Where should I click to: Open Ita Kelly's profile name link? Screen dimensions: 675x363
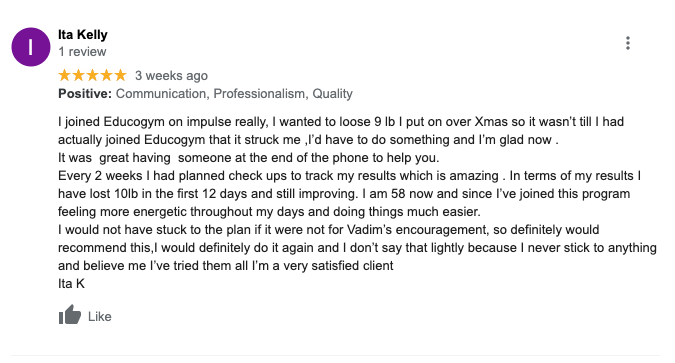coord(83,34)
